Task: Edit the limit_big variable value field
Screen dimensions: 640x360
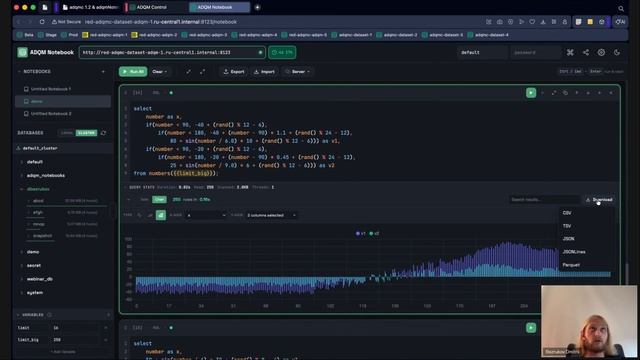Action: [76, 340]
